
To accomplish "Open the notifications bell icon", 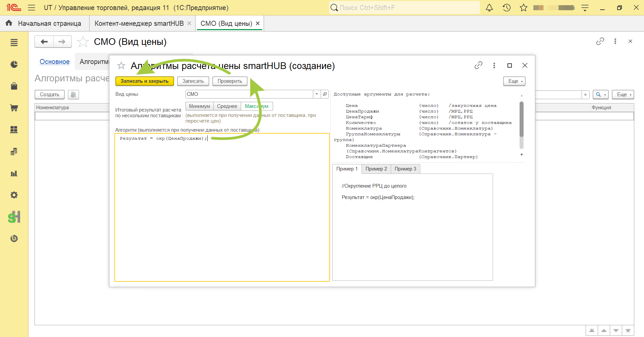I will (489, 8).
